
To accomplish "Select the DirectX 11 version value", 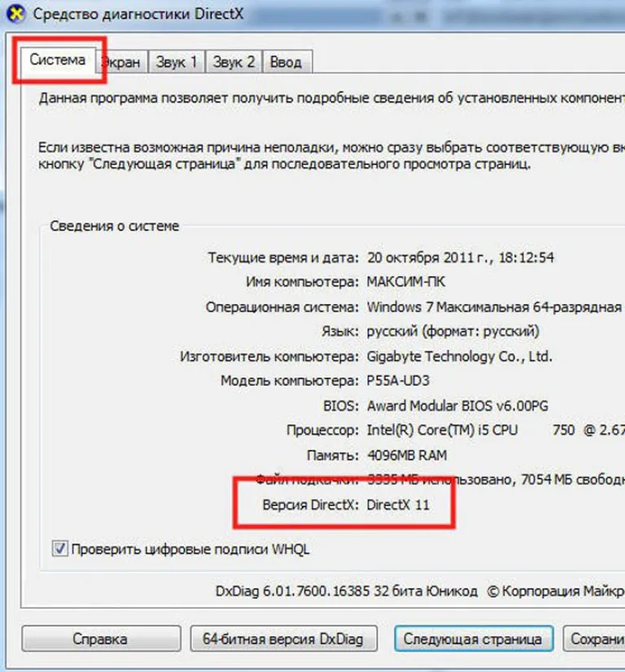I will (x=398, y=504).
